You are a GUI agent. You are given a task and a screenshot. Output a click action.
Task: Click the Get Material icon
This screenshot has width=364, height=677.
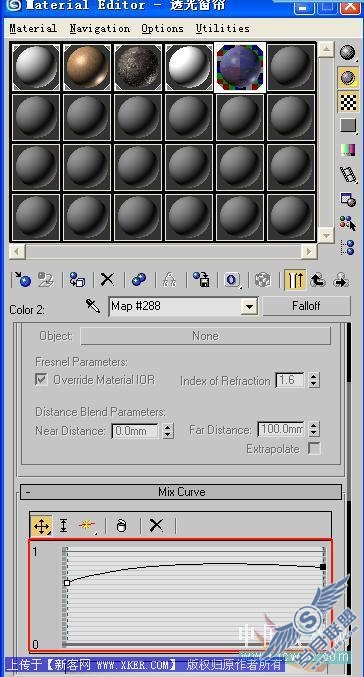point(21,280)
